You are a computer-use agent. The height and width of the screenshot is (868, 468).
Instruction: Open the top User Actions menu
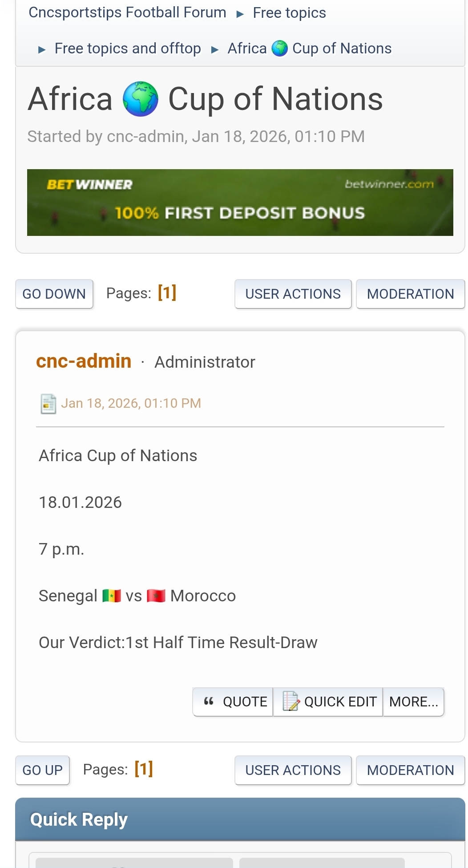coord(293,294)
